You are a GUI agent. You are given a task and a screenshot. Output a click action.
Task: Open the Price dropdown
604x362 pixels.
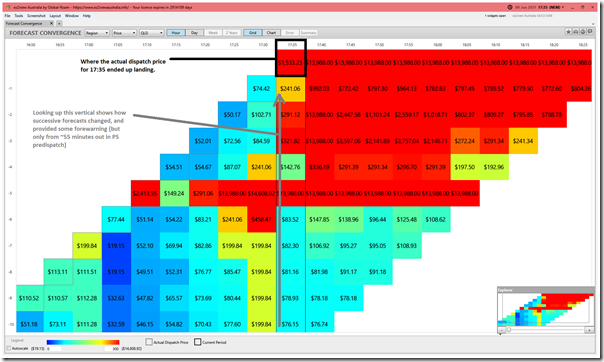click(x=124, y=33)
